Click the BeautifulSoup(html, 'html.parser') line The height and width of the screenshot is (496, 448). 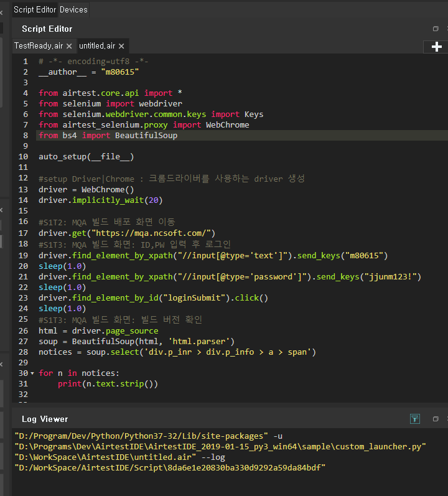[x=137, y=342]
